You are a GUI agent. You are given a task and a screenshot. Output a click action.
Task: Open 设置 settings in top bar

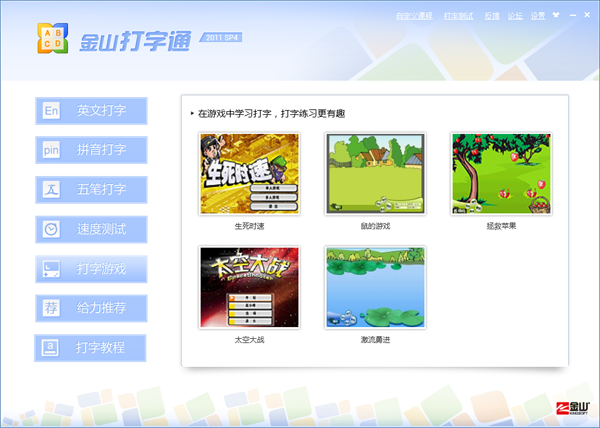538,16
